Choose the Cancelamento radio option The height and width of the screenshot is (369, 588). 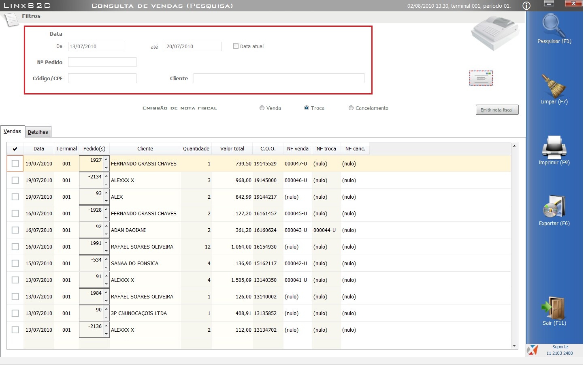pos(351,108)
